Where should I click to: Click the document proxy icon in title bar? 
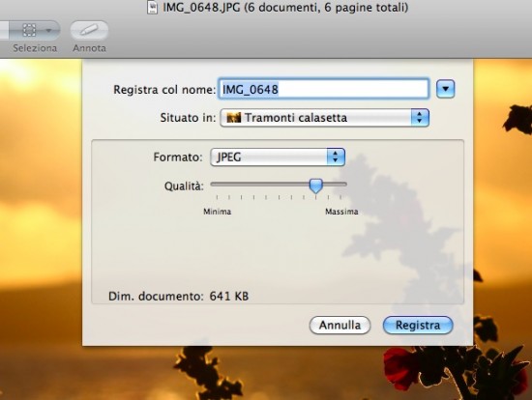tap(153, 8)
